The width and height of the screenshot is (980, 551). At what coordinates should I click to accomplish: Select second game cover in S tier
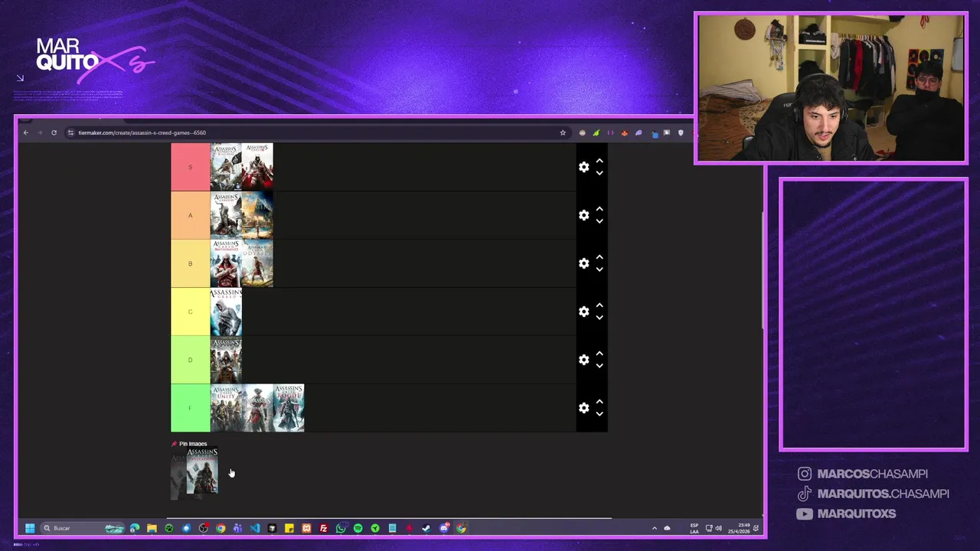click(257, 167)
